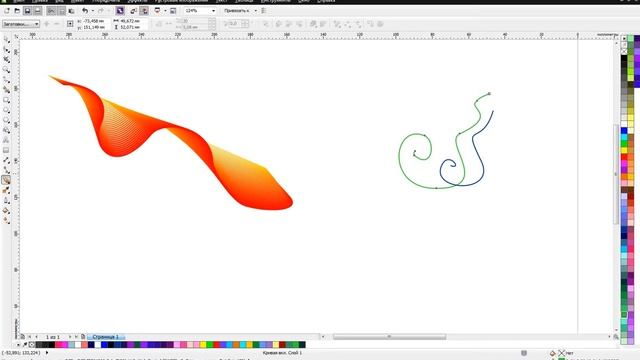
Task: Pick the yellow swatch in bottom palette
Action: coord(203,345)
